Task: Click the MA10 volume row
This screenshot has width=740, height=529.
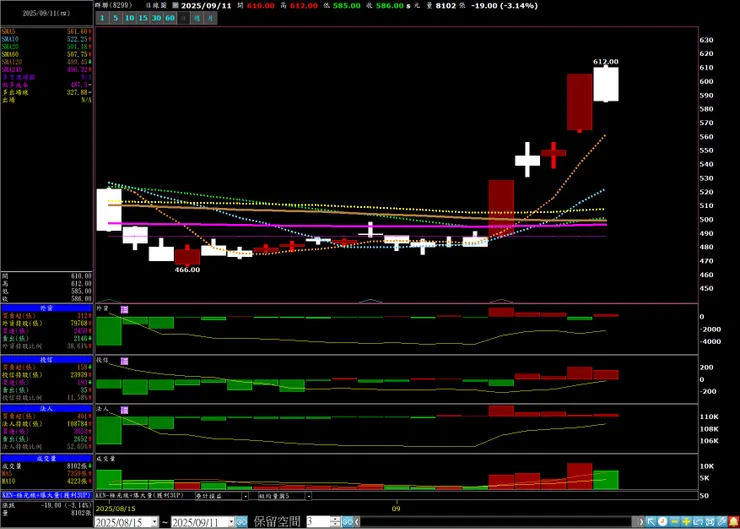Action: (46, 481)
